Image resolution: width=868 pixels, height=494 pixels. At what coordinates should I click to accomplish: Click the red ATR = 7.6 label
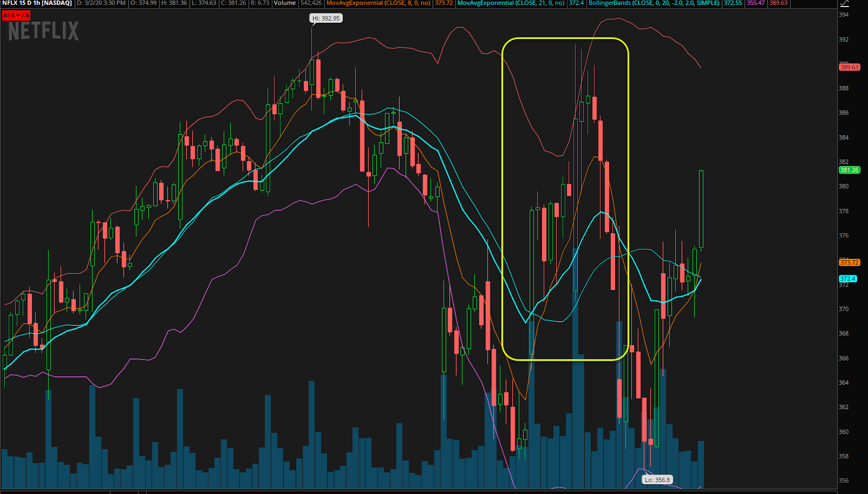16,15
